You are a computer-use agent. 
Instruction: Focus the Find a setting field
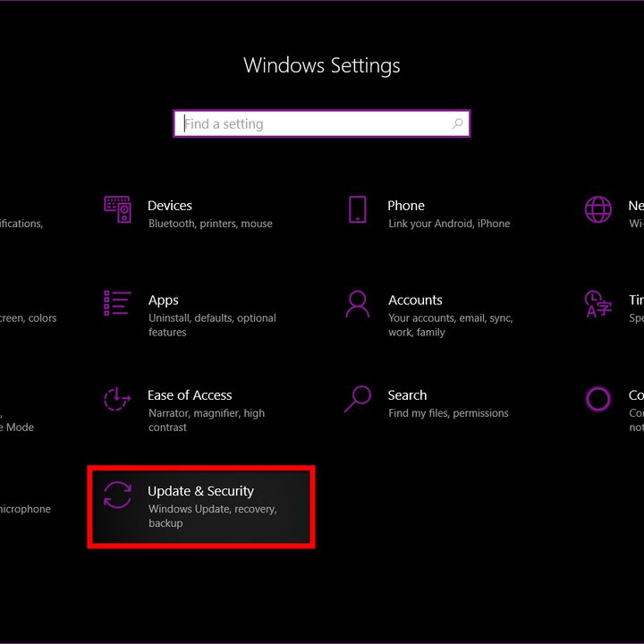[322, 123]
